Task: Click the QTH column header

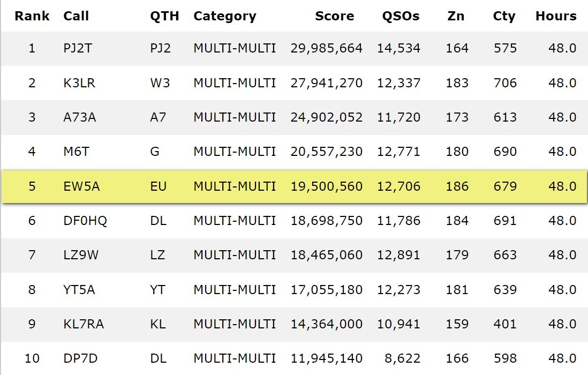Action: pyautogui.click(x=164, y=16)
